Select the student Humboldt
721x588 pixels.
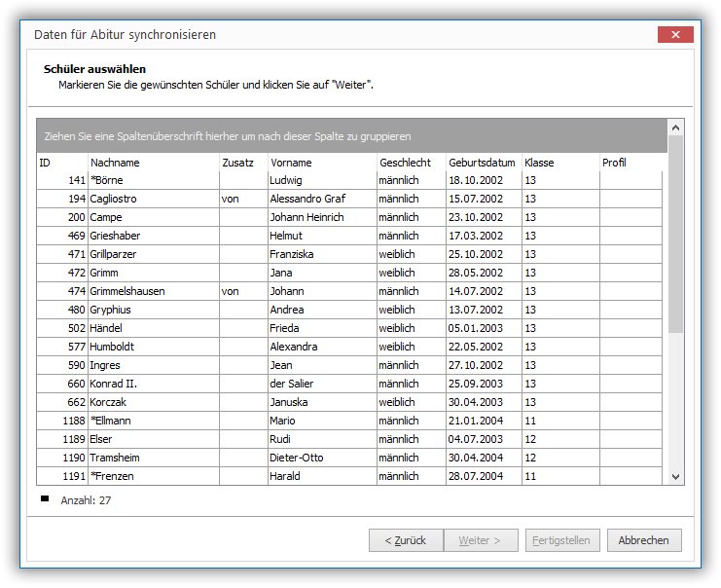(x=349, y=347)
